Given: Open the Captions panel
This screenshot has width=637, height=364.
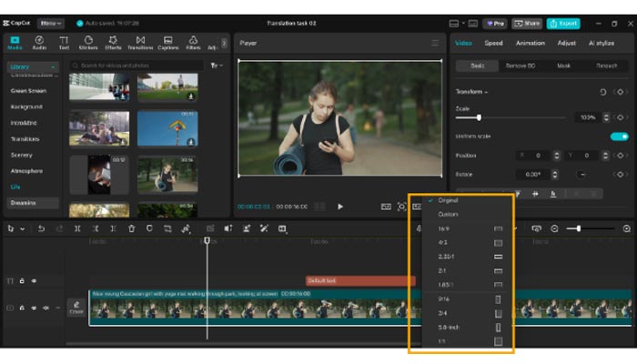Looking at the screenshot, I should pos(168,42).
